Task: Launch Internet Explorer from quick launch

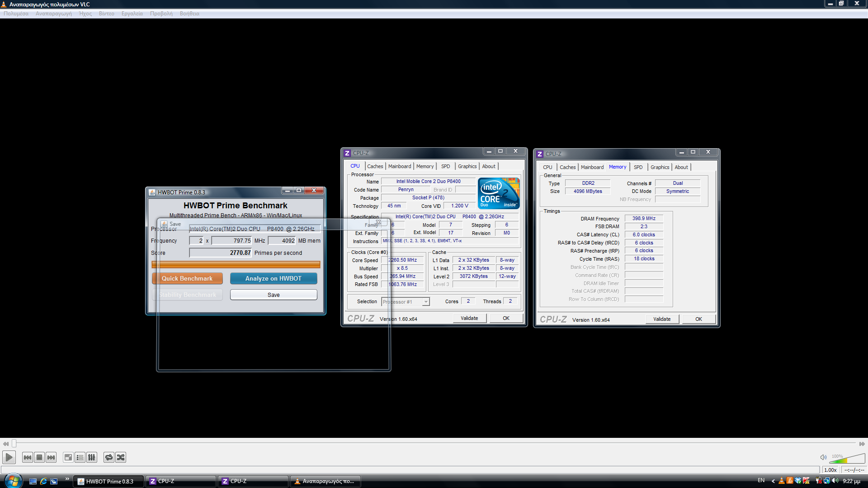Action: (43, 481)
